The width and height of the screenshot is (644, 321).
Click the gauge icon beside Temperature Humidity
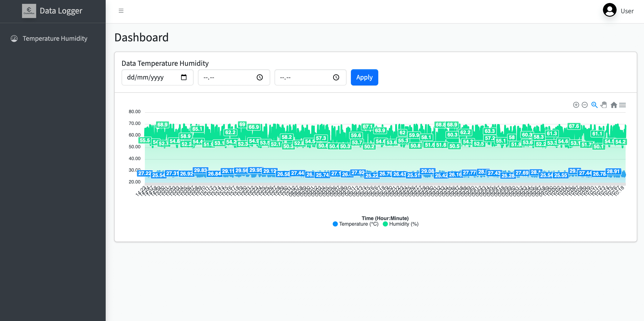tap(14, 38)
